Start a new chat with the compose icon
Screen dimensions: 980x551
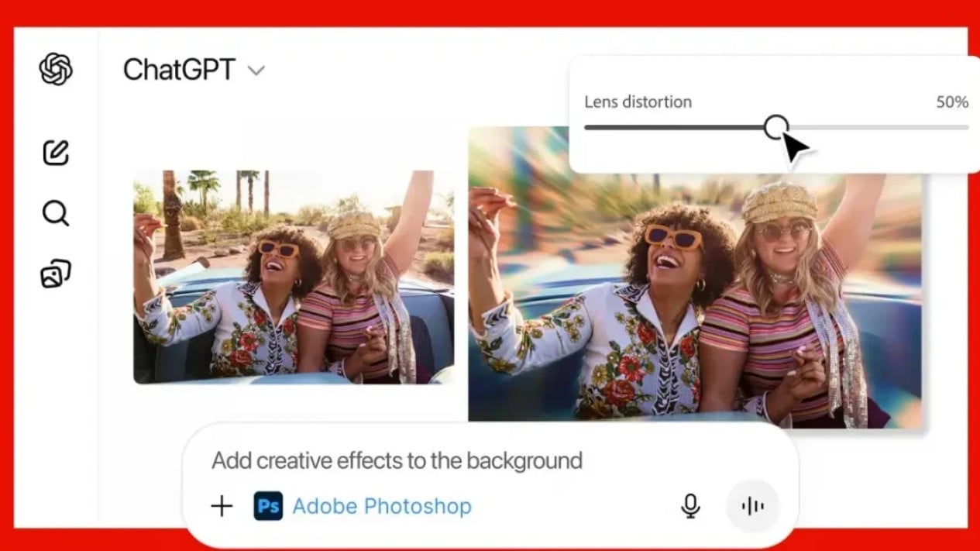coord(56,153)
